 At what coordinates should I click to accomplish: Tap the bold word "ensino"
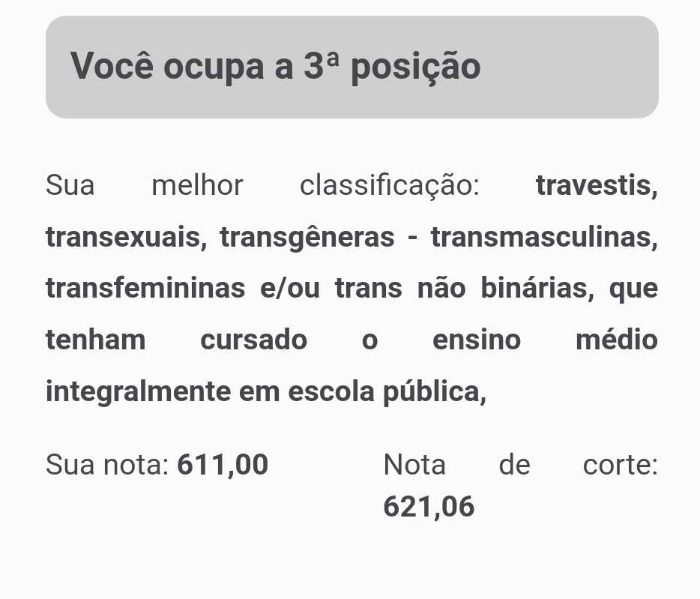[476, 340]
